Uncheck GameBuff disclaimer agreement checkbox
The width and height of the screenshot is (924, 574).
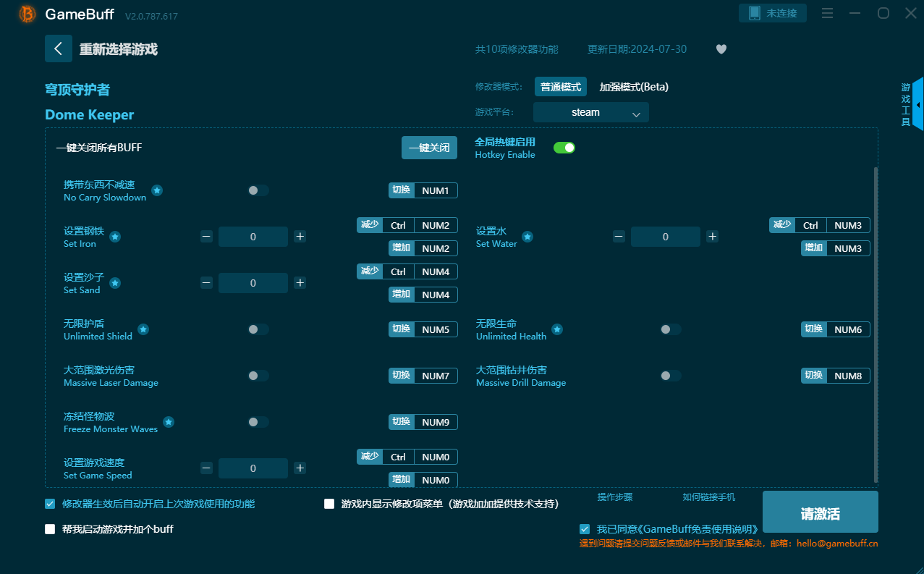point(585,529)
